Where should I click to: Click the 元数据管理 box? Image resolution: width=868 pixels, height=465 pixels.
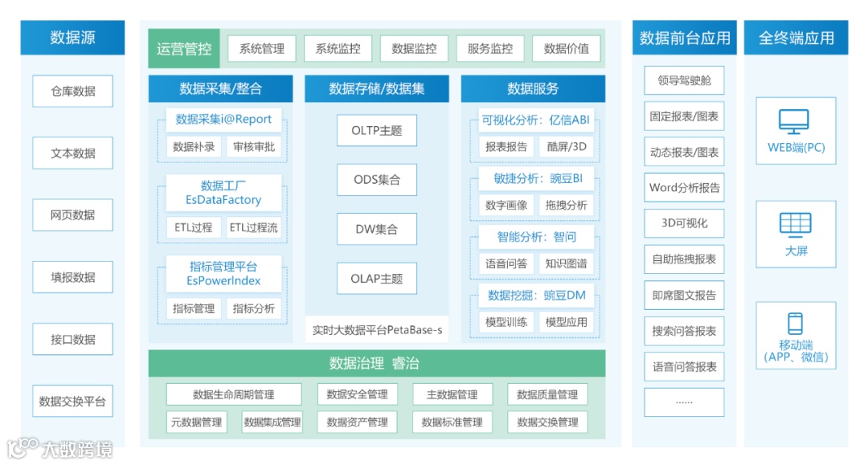[197, 422]
